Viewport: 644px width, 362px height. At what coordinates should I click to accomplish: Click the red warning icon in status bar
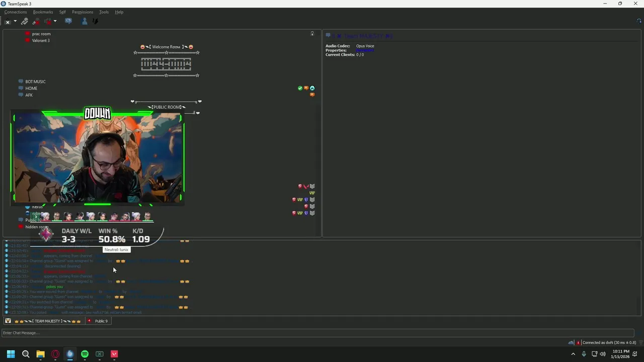pos(578,342)
